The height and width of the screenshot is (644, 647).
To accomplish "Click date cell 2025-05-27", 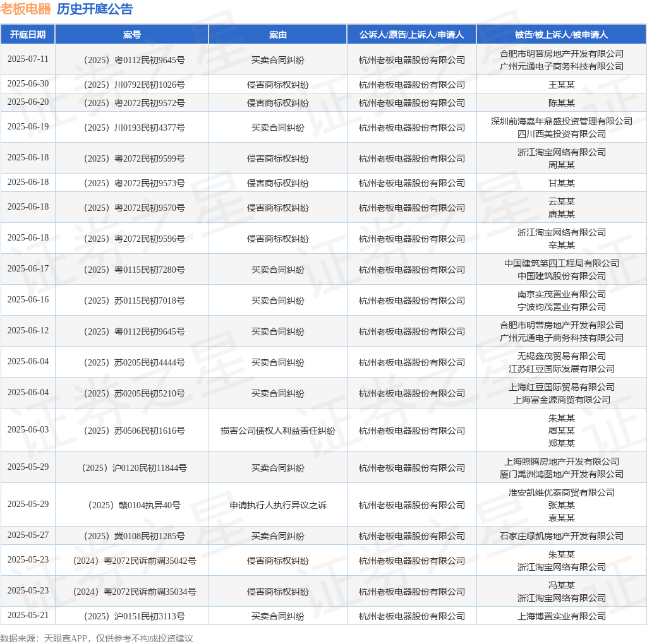I will 28,535.
